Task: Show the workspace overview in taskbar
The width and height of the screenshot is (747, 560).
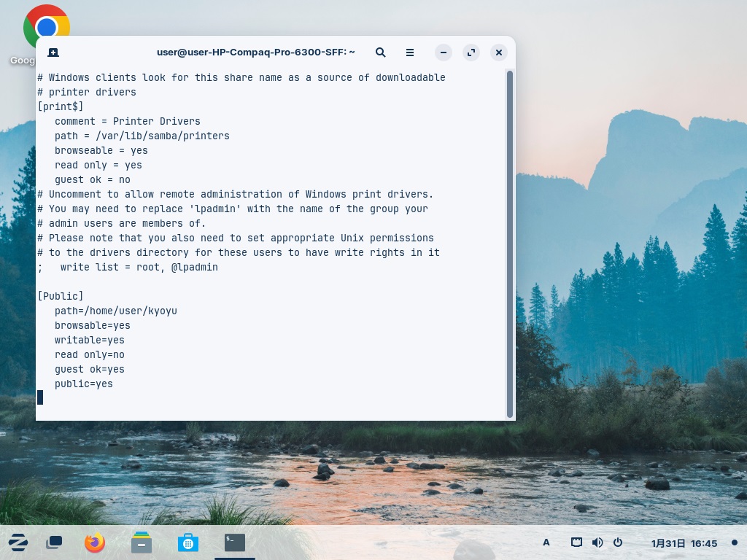Action: point(54,542)
